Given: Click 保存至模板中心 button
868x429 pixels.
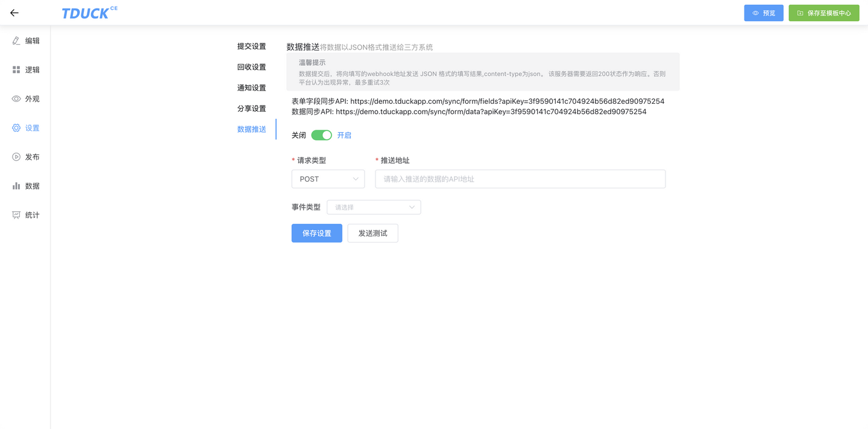Looking at the screenshot, I should point(824,13).
